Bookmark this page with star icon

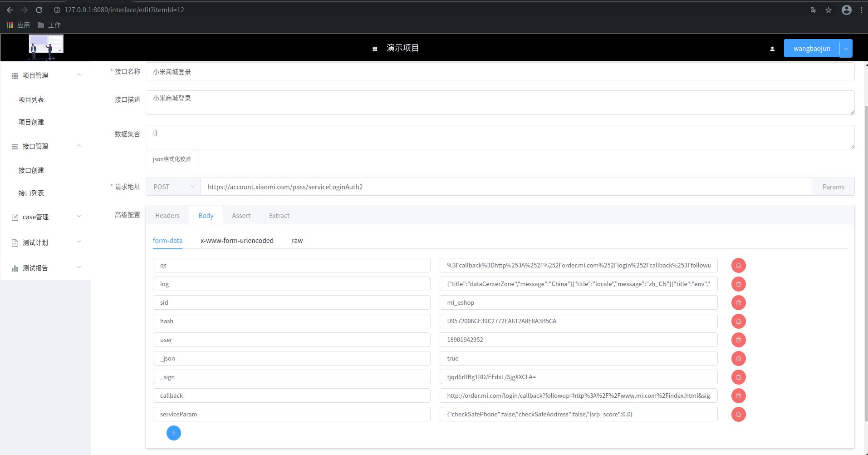[829, 10]
